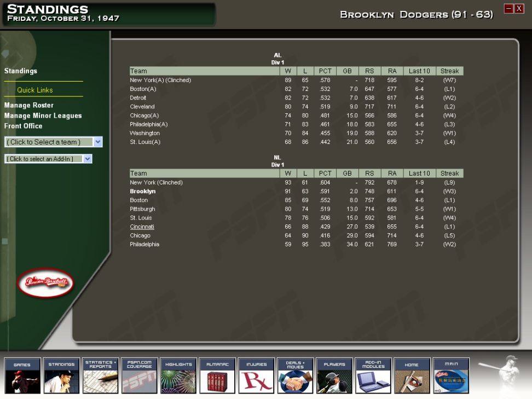Open the Click to select an Add-In combo box

coord(48,159)
